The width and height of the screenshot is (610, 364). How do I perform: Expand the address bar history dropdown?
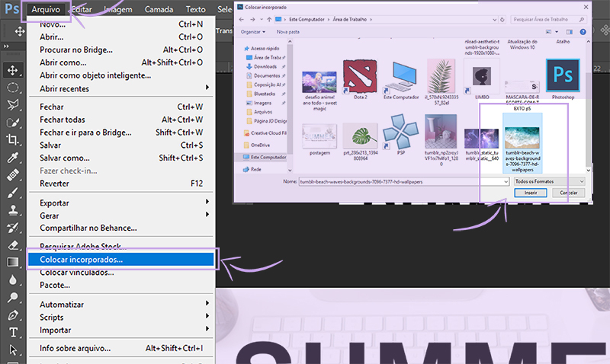(x=494, y=20)
